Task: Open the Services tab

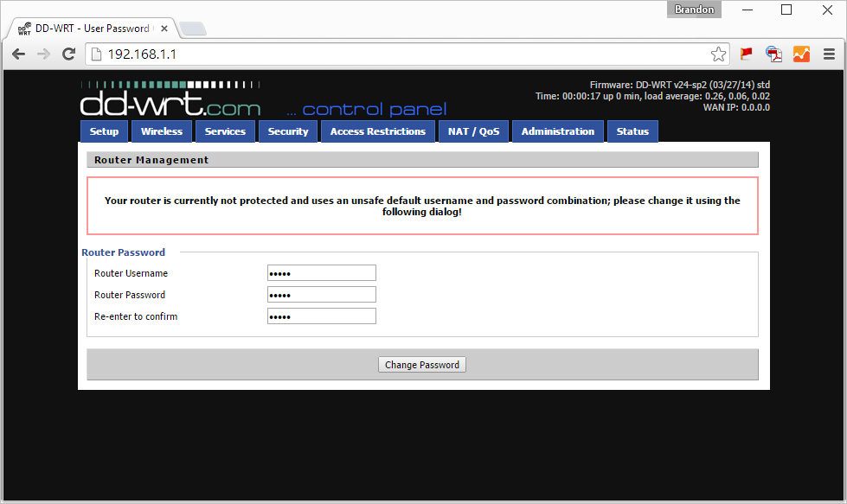Action: (225, 131)
